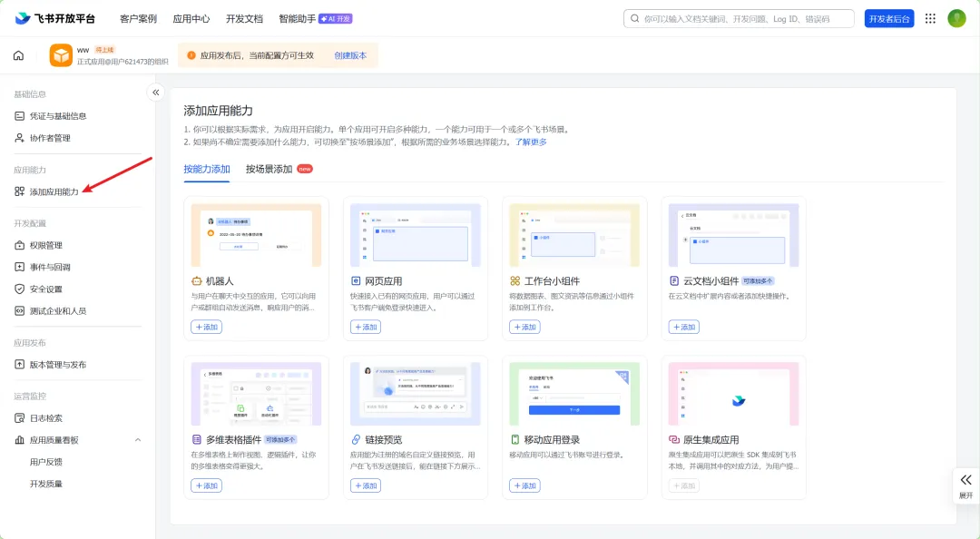Viewport: 980px width, 539px height.
Task: Click the 版本管理与发布 sidebar icon
Action: (x=19, y=365)
